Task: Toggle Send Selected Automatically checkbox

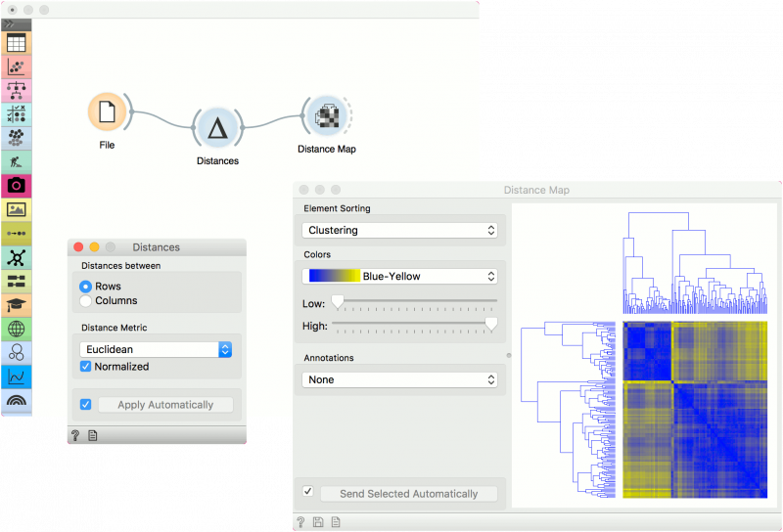Action: 308,491
